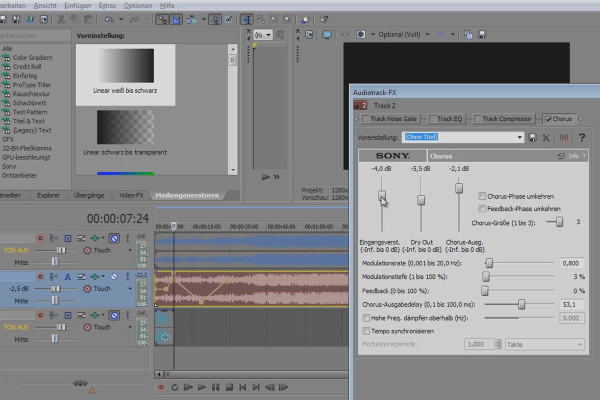Click the Cut scissors icon in main toolbar
600x400 pixels.
[x=61, y=19]
